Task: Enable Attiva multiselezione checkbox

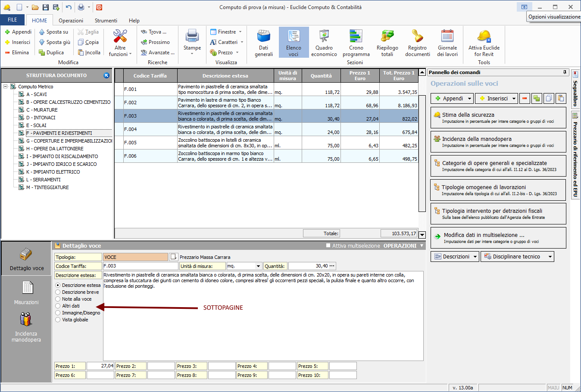Action: tap(329, 246)
